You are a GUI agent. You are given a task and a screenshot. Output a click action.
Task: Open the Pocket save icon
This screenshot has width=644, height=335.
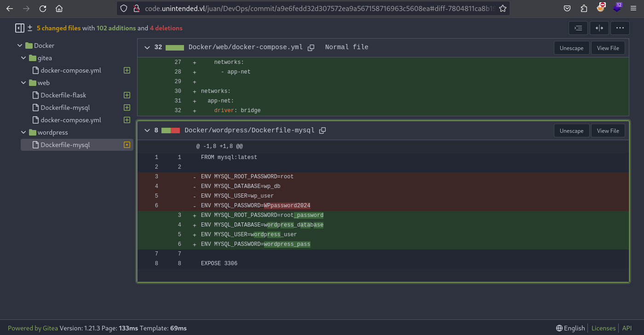tap(568, 8)
